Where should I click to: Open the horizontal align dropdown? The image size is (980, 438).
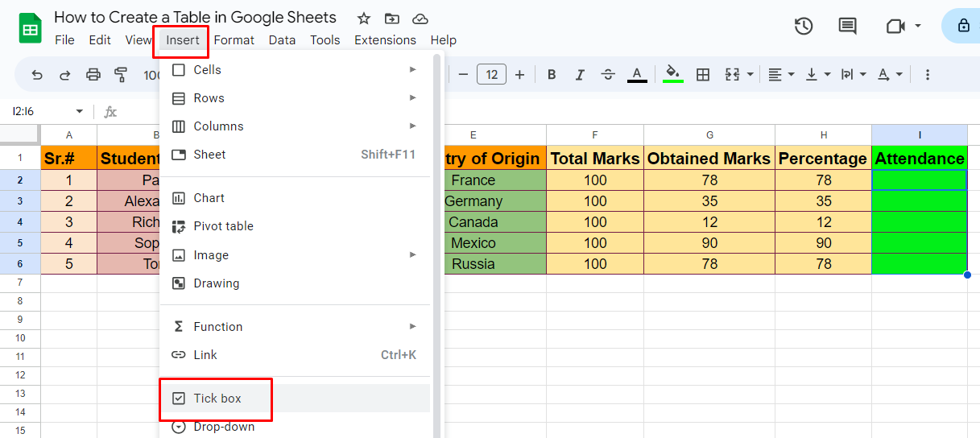[x=781, y=75]
